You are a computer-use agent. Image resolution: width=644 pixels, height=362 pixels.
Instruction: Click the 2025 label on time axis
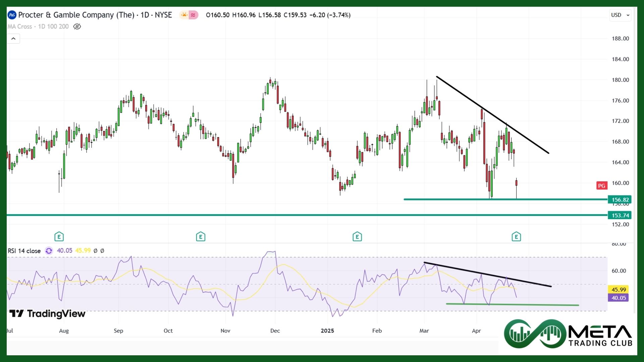point(327,330)
